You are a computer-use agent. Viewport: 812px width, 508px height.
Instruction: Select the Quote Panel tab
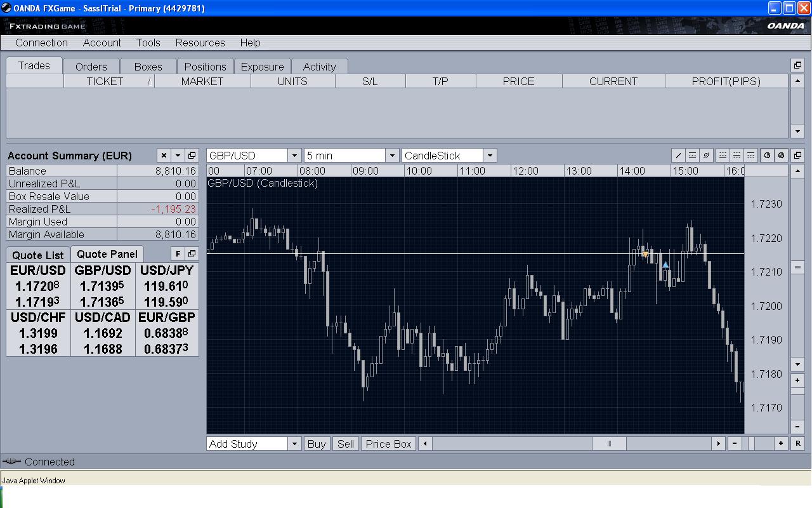[107, 254]
